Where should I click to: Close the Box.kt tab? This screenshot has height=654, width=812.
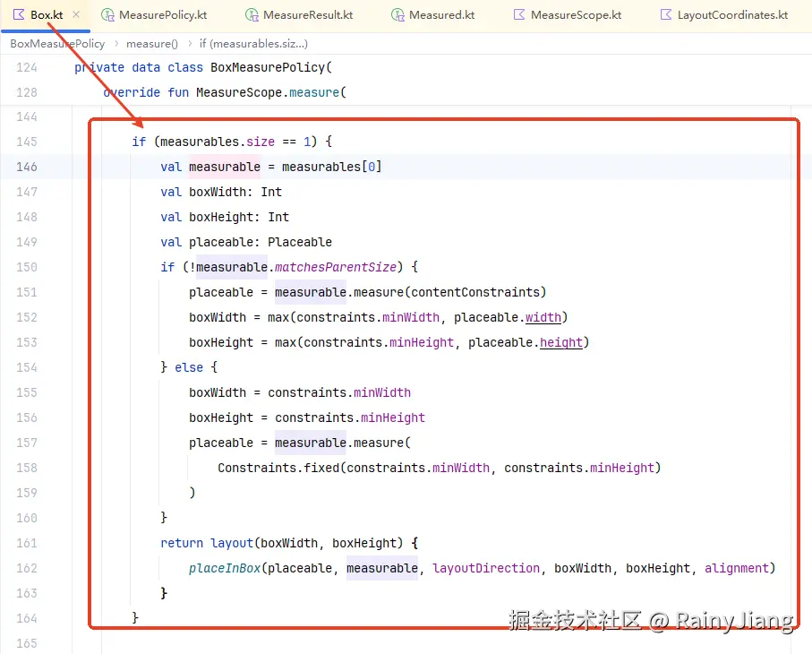(76, 14)
